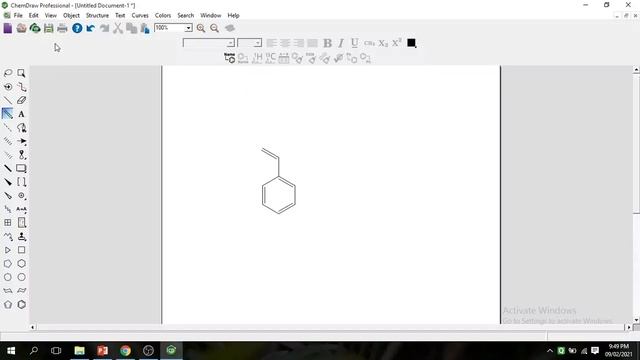The image size is (640, 360).
Task: Click the benzene ring in the drawing
Action: (x=279, y=195)
